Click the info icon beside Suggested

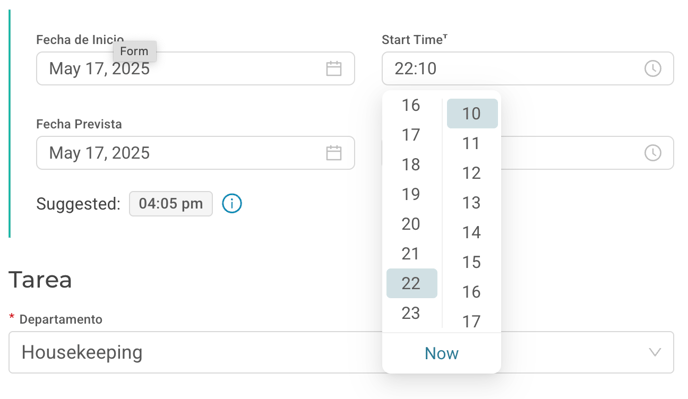[x=232, y=204]
